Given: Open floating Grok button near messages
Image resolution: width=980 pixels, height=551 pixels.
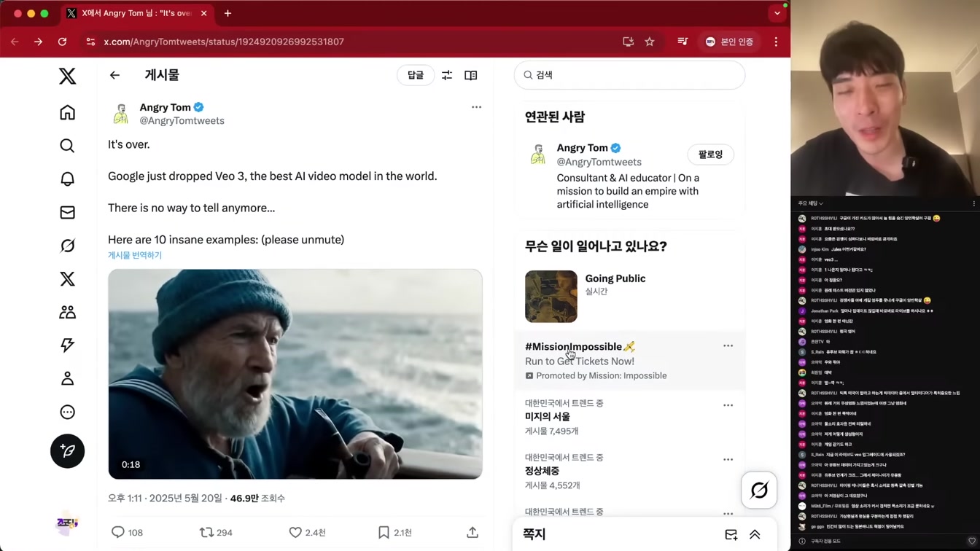Looking at the screenshot, I should pyautogui.click(x=759, y=490).
